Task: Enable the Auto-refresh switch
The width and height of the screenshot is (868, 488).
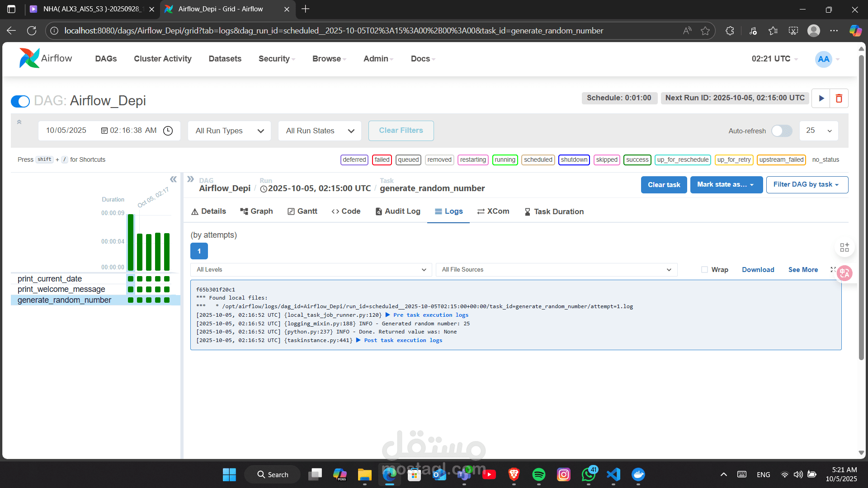Action: coord(782,131)
